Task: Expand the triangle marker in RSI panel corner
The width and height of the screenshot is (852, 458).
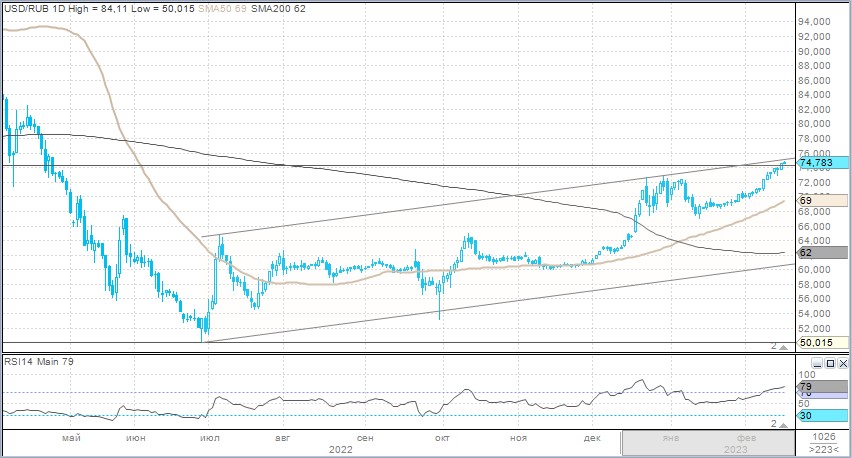Action: 784,425
